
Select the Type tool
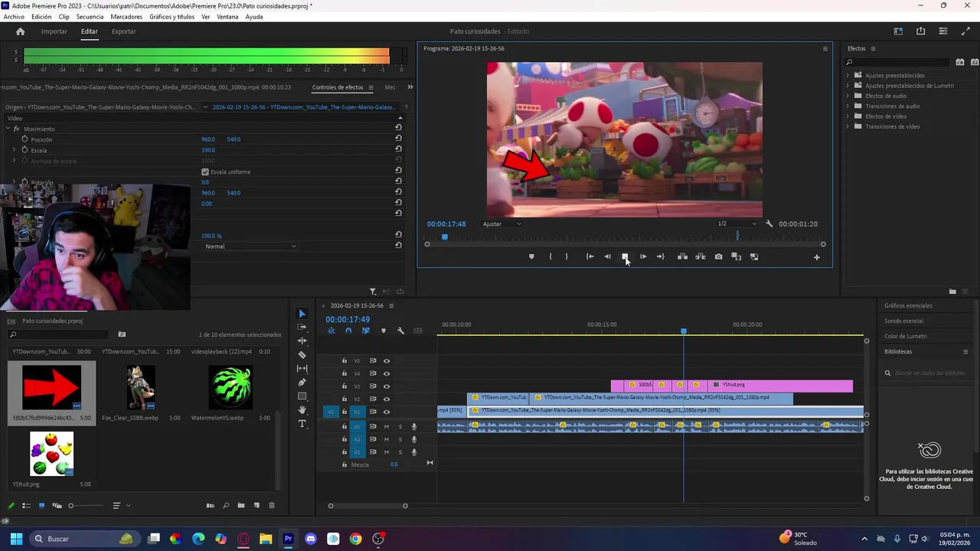pos(302,424)
